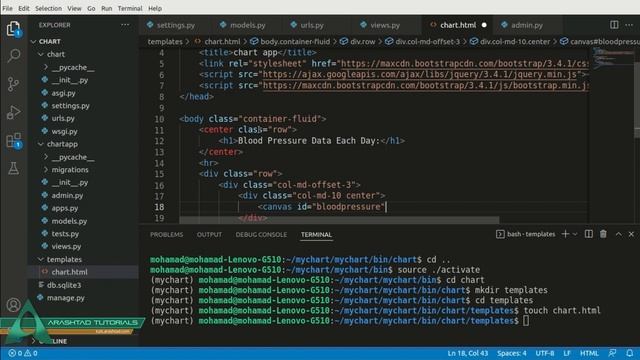
Task: Switch to the PROBLEMS panel tab
Action: click(x=166, y=235)
